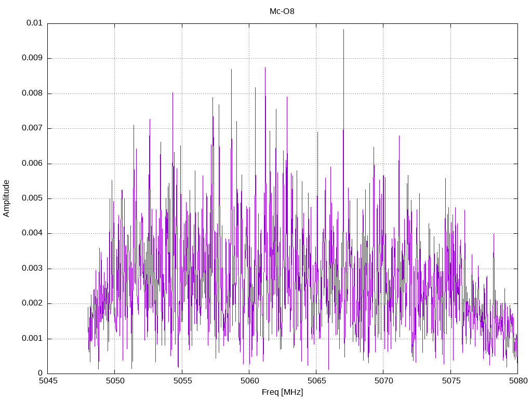532x399 pixels.
Task: Click the 0.004 y-axis tick label
Action: (x=32, y=233)
